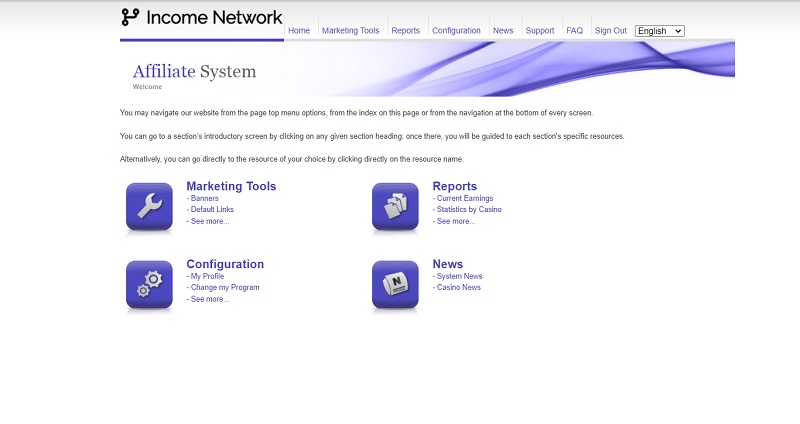Open the My Profile link
Viewport: 800px width, 424px height.
click(207, 277)
